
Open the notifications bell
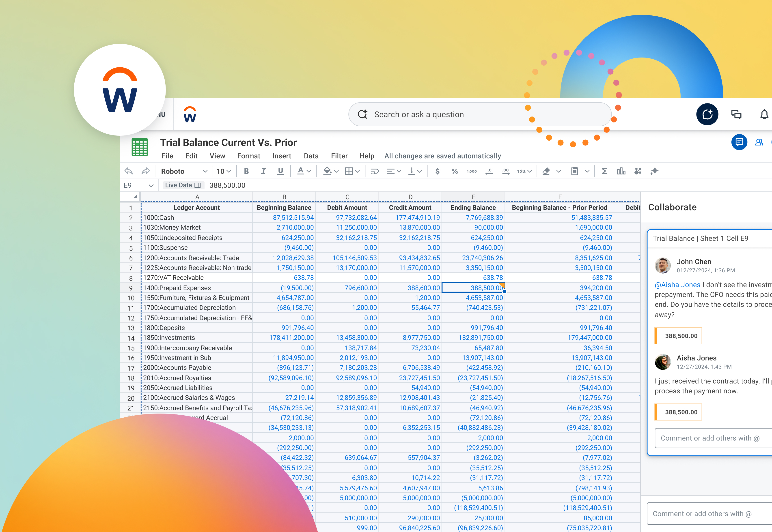tap(764, 115)
